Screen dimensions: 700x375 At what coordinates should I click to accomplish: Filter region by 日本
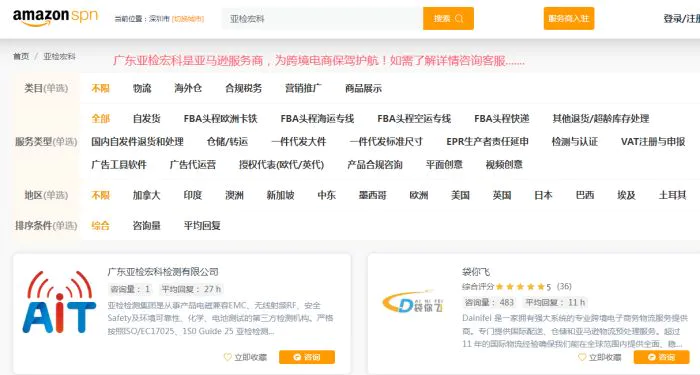(543, 195)
